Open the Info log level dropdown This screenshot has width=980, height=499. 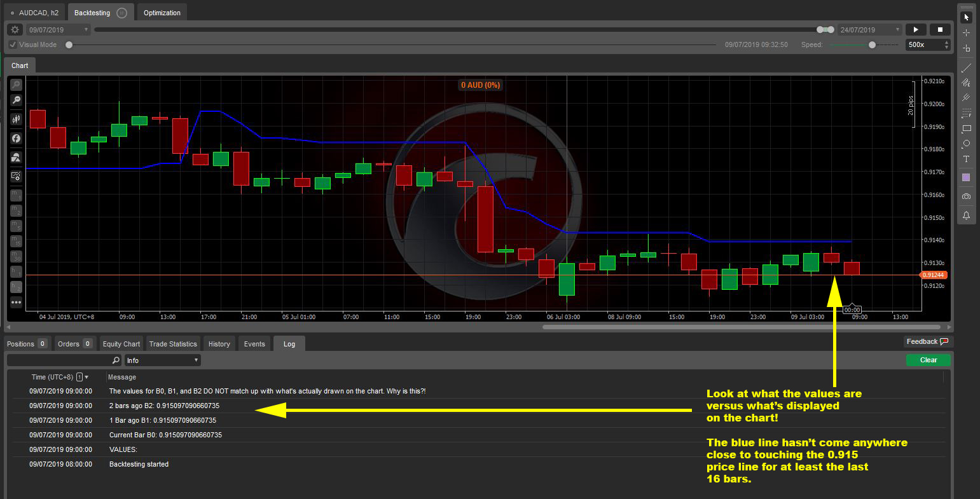[x=163, y=360]
